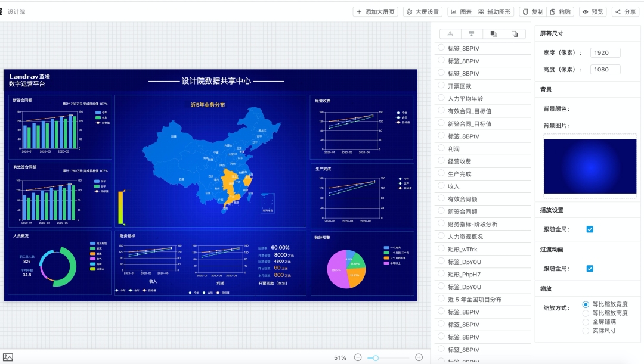The image size is (644, 364).
Task: Select the China map chart on canvas
Action: tap(210, 160)
